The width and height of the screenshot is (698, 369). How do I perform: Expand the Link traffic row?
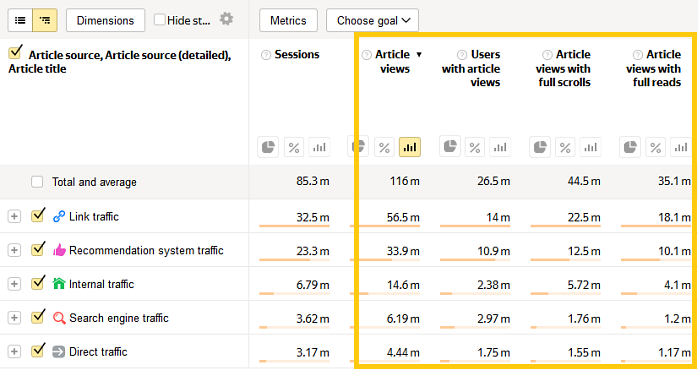(x=14, y=216)
